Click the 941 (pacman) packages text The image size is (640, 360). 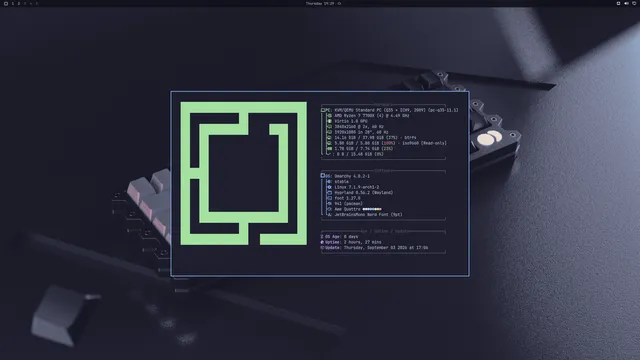[x=348, y=204]
